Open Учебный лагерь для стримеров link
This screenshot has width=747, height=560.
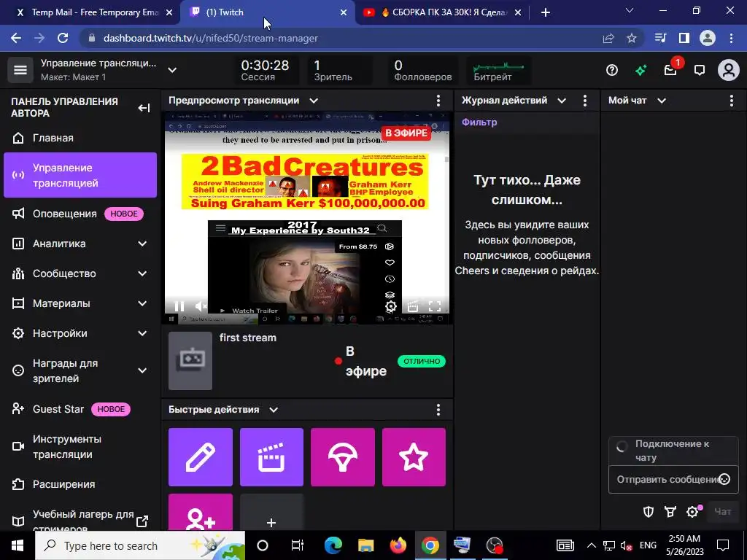80,519
